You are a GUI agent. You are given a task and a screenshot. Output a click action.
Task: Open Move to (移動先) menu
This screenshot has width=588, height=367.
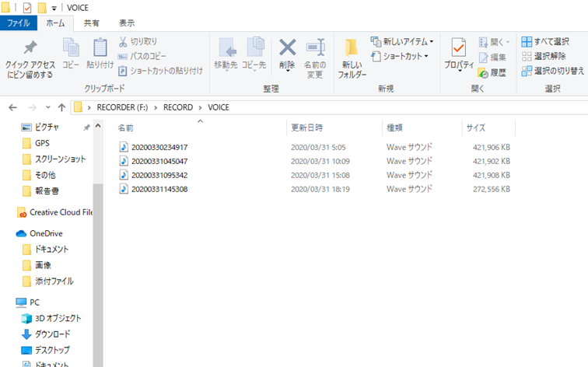[226, 54]
